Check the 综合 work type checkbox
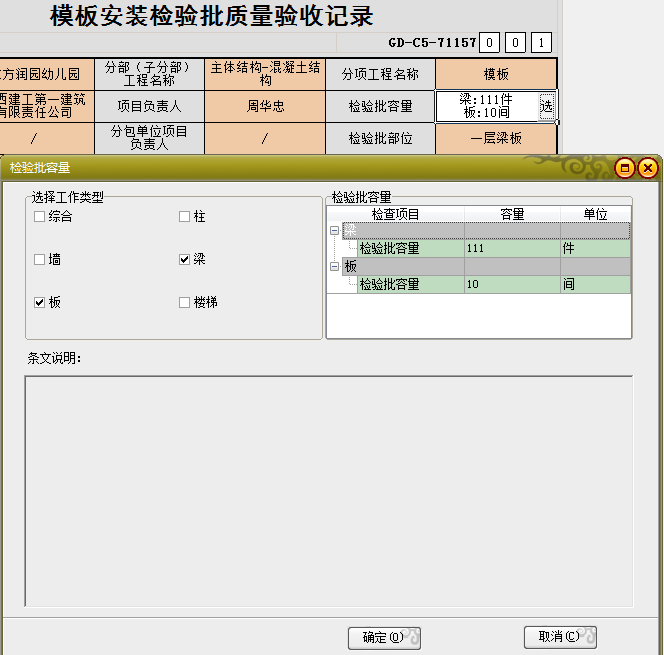Viewport: 664px width, 655px height. 40,217
